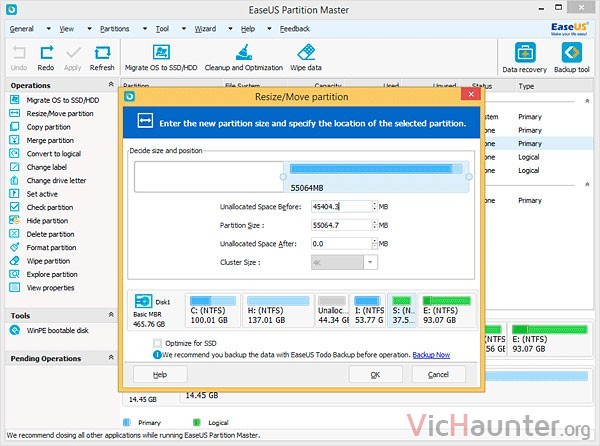Click the Apply checkmark icon
The width and height of the screenshot is (600, 446).
pyautogui.click(x=73, y=53)
